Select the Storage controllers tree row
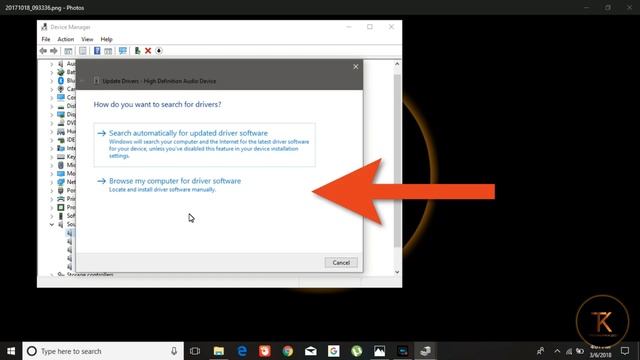640x360 pixels. [86, 274]
